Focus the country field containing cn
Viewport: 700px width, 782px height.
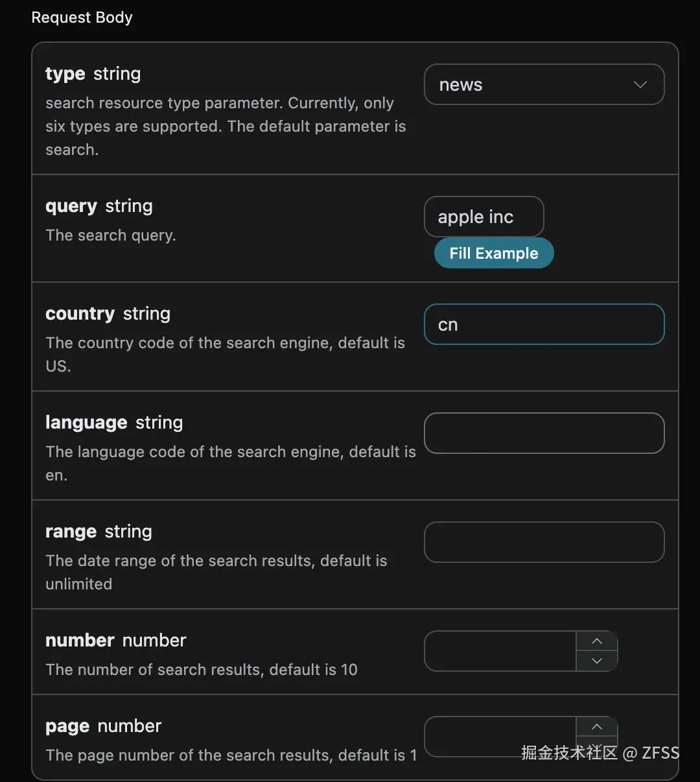pos(543,324)
